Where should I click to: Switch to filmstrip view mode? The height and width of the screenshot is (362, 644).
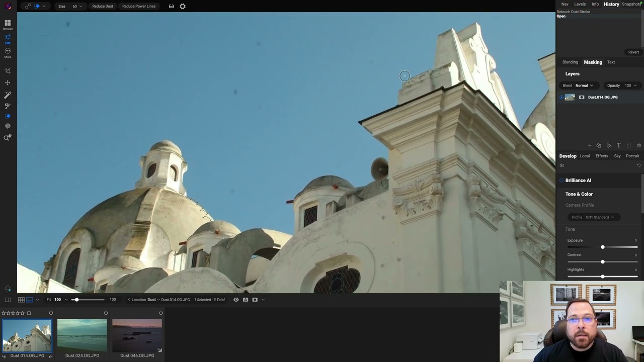pyautogui.click(x=29, y=300)
